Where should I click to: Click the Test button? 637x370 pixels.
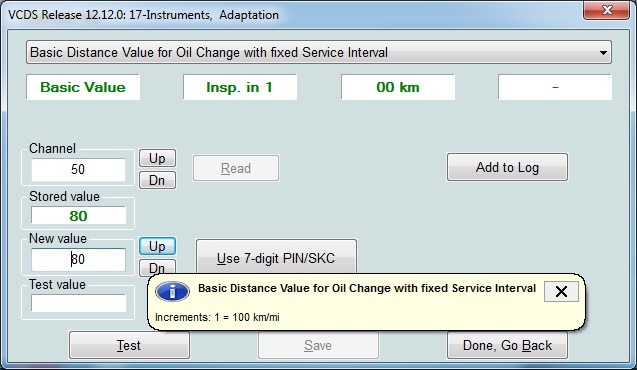click(129, 345)
